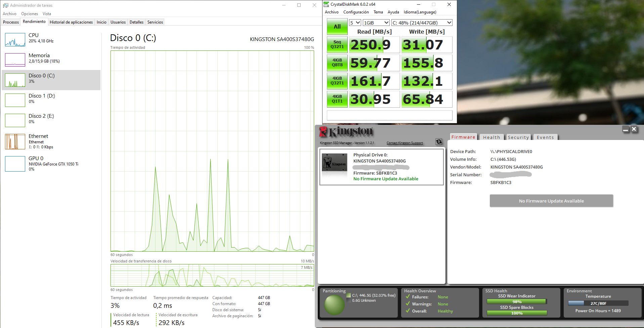This screenshot has width=644, height=328.
Task: Click the No Firmware Update Available button
Action: [x=551, y=201]
